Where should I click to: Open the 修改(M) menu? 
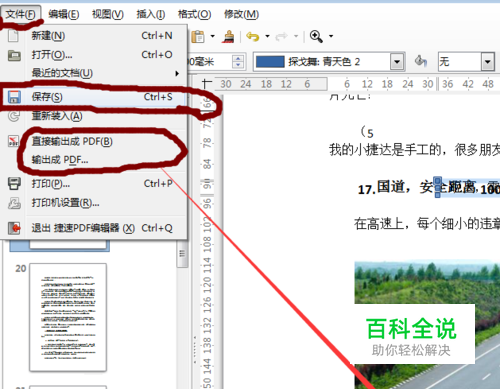241,14
